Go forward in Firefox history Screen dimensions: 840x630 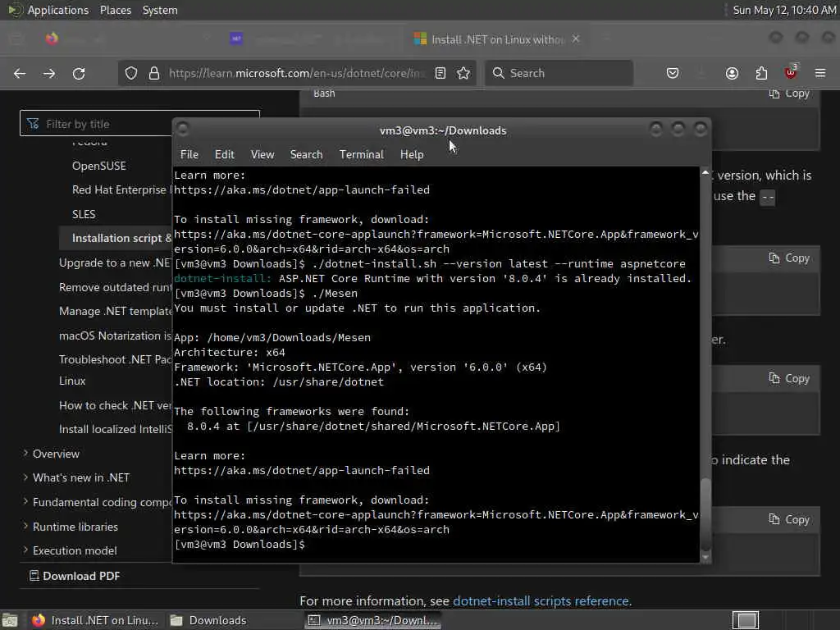(x=49, y=73)
